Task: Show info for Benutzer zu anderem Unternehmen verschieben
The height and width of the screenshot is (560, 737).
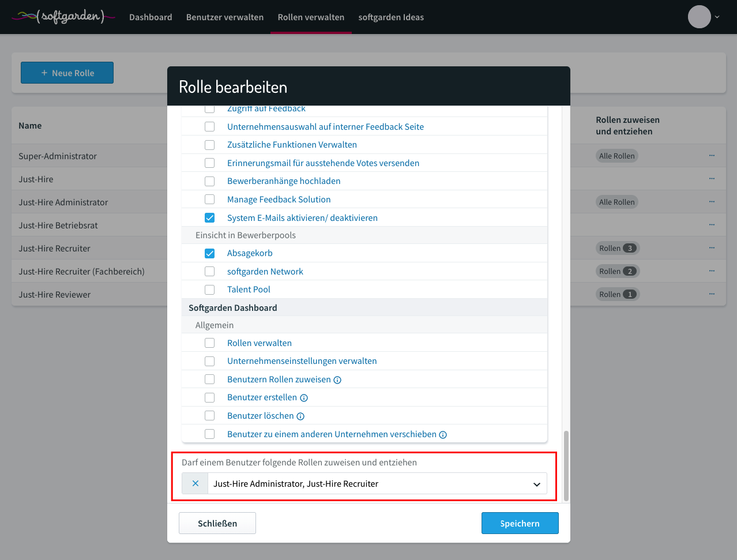Action: tap(443, 435)
